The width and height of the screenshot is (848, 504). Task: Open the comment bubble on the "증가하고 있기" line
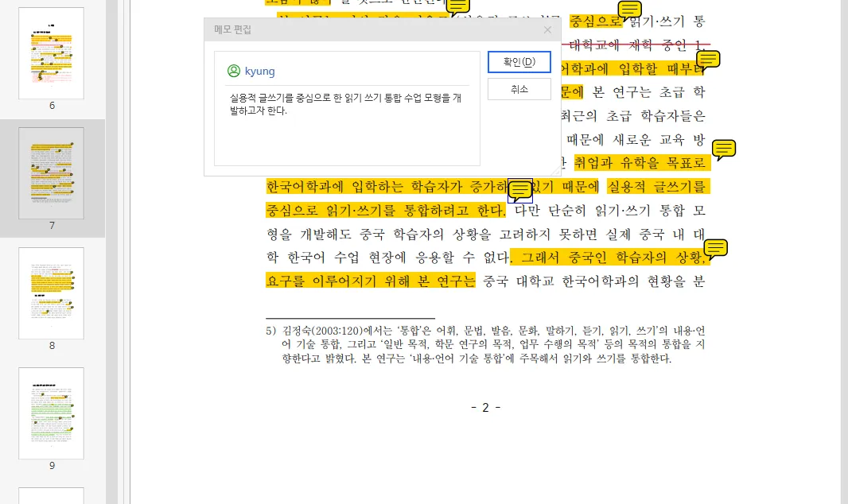519,191
